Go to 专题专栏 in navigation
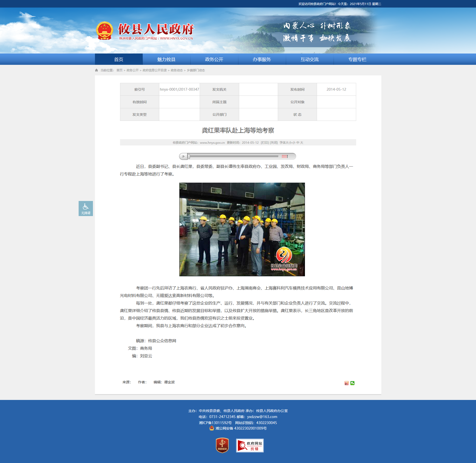 coord(357,59)
